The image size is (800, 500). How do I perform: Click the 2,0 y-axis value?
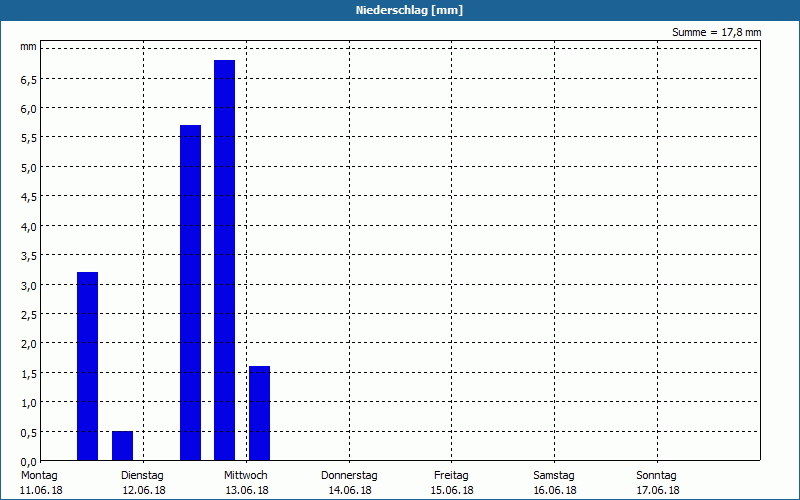[29, 344]
